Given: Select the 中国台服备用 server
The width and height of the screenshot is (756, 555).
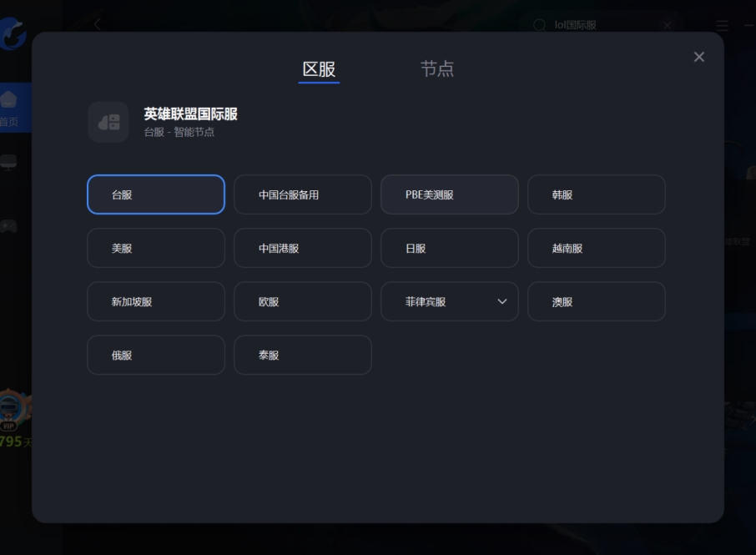Looking at the screenshot, I should (x=303, y=194).
